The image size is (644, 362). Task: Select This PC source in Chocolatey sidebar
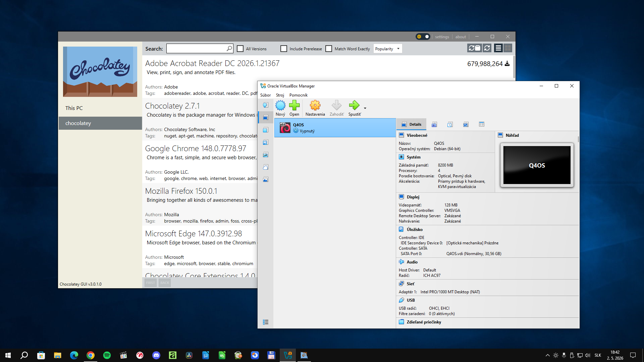[x=100, y=108]
